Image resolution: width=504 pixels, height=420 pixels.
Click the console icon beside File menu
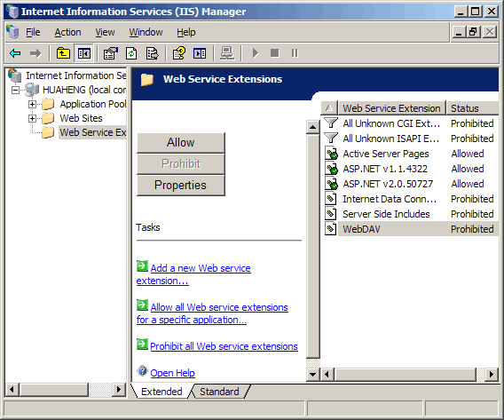point(12,32)
